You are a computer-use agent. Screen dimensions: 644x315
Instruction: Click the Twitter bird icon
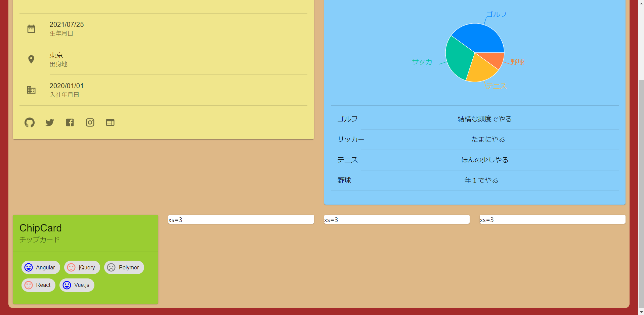[49, 122]
